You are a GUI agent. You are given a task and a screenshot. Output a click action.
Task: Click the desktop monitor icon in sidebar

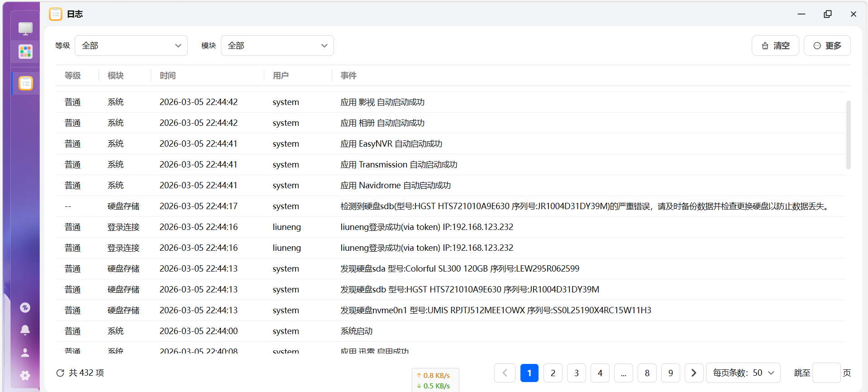tap(25, 29)
